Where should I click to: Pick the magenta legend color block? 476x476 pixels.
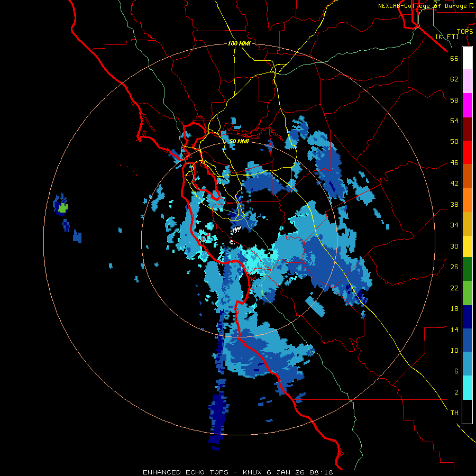tap(467, 105)
